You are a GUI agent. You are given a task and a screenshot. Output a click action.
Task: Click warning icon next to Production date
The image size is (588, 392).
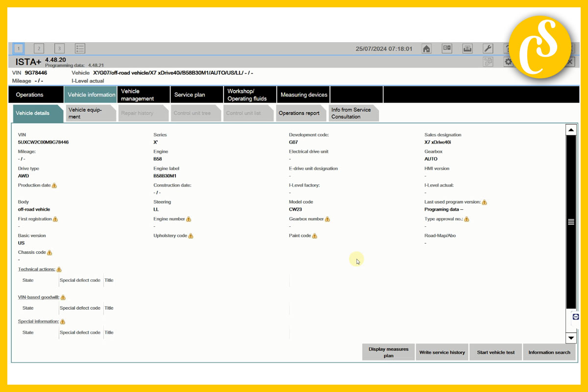pos(54,186)
